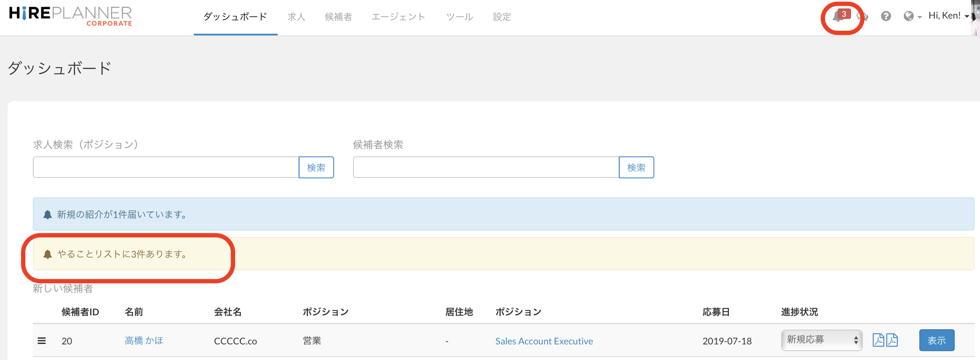Open the Sales Account Executive position link

544,341
